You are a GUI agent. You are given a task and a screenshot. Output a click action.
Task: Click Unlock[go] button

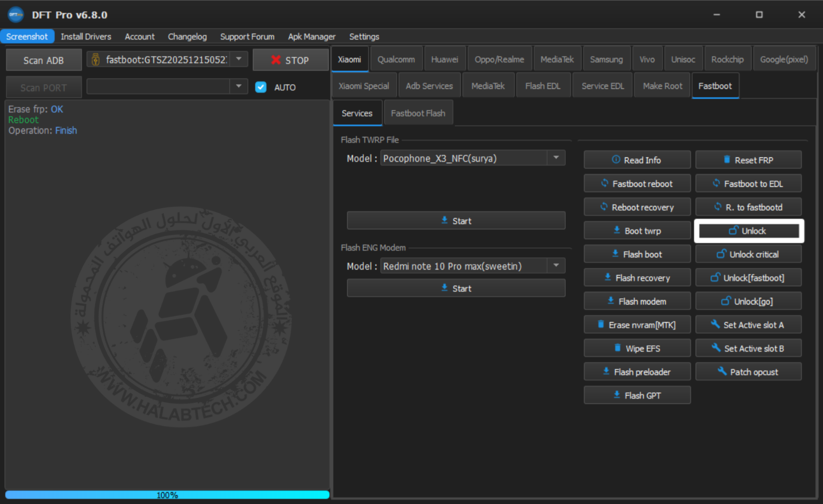pyautogui.click(x=748, y=301)
